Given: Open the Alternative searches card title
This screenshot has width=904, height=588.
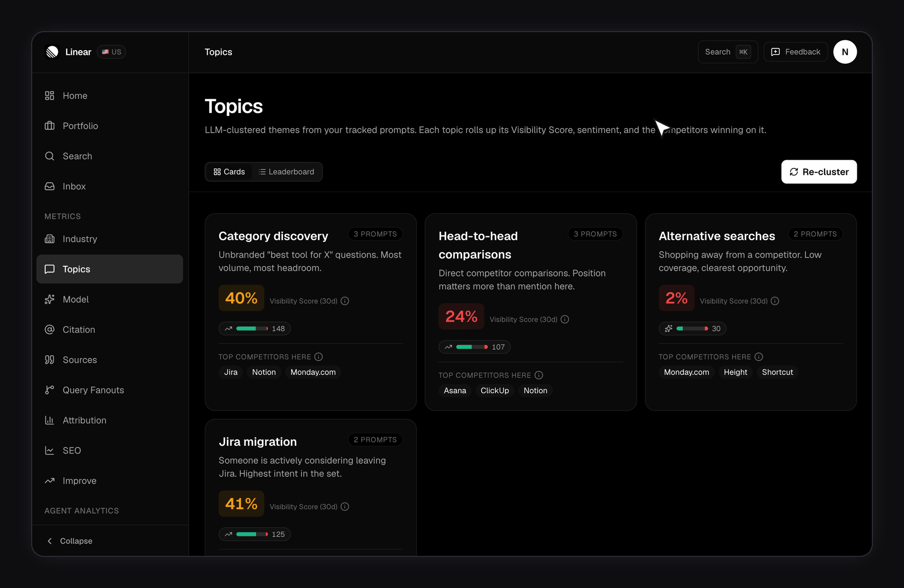Looking at the screenshot, I should coord(717,236).
